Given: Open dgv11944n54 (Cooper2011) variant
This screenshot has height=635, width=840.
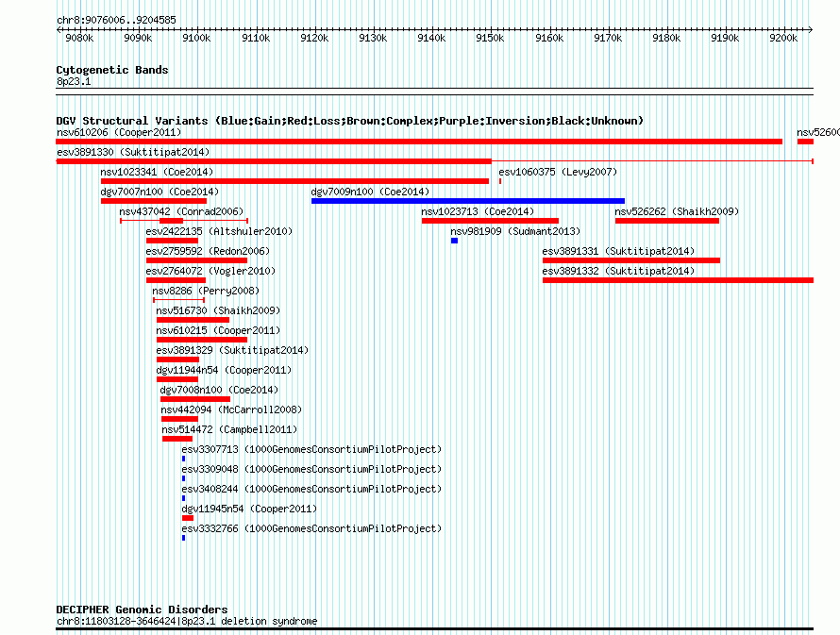Looking at the screenshot, I should coord(224,370).
